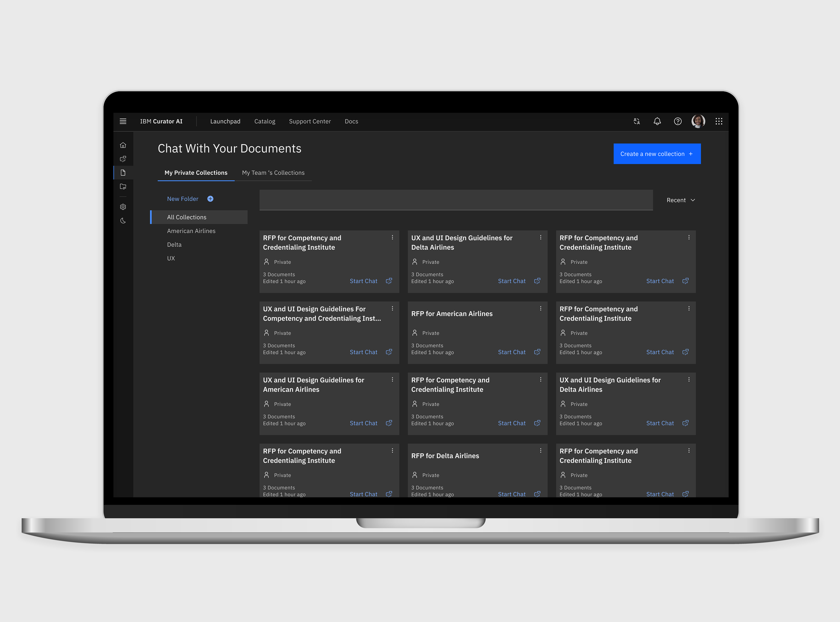Select All Collections folder
This screenshot has height=622, width=840.
(199, 217)
